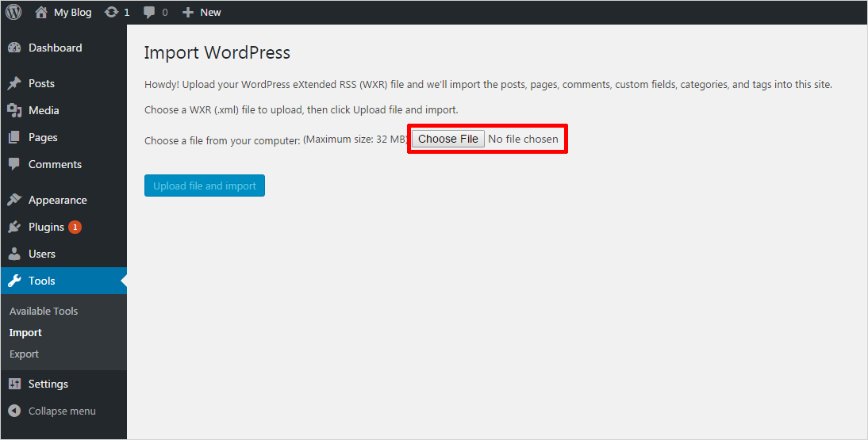This screenshot has height=440, width=868.
Task: Open the Available Tools submenu link
Action: pyautogui.click(x=44, y=311)
